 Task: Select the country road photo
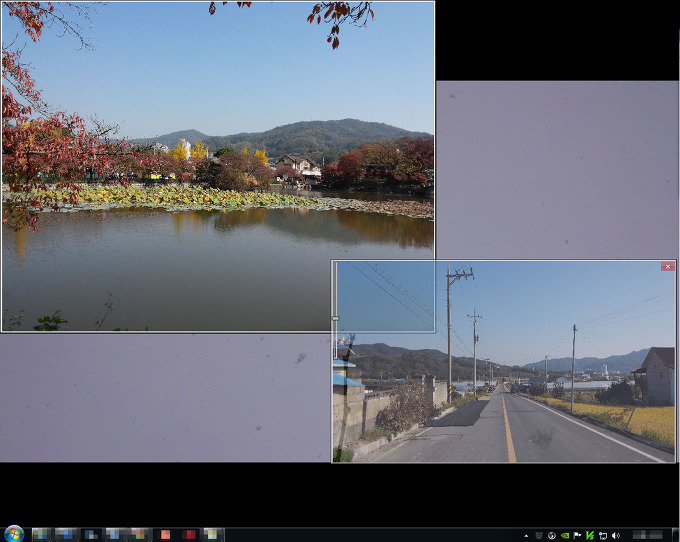503,362
